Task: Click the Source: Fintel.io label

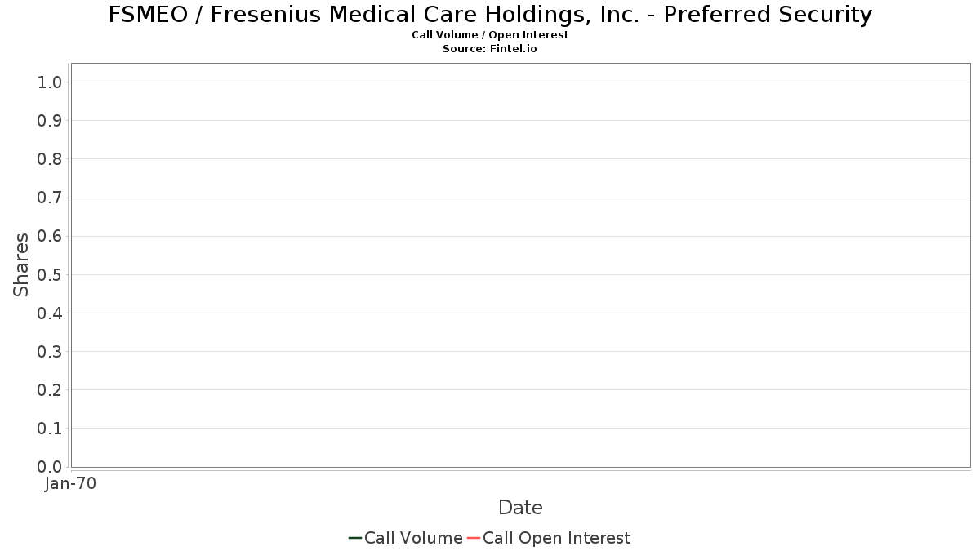Action: pos(490,49)
